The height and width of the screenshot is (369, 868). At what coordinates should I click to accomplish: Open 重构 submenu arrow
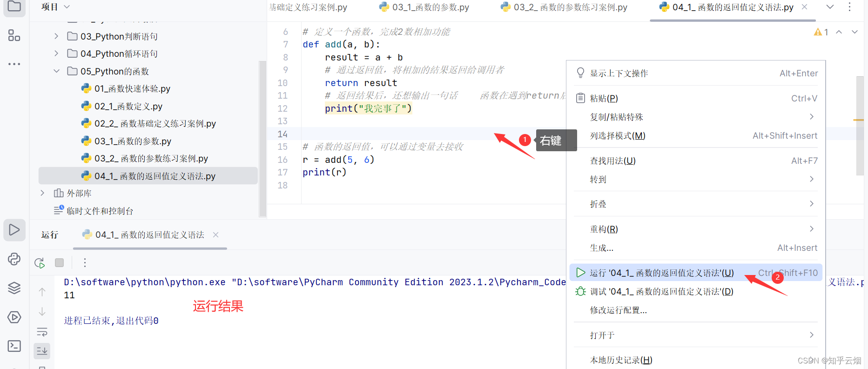pos(811,229)
